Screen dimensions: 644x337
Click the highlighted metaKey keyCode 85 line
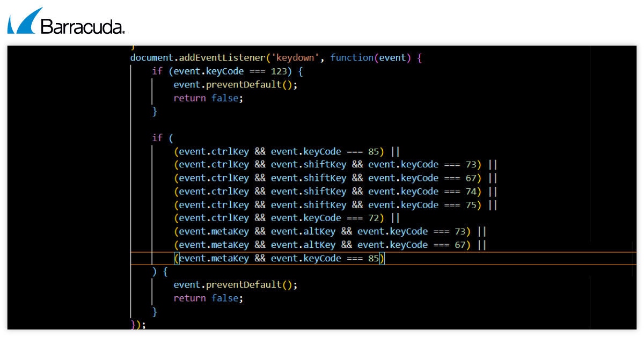(x=279, y=258)
